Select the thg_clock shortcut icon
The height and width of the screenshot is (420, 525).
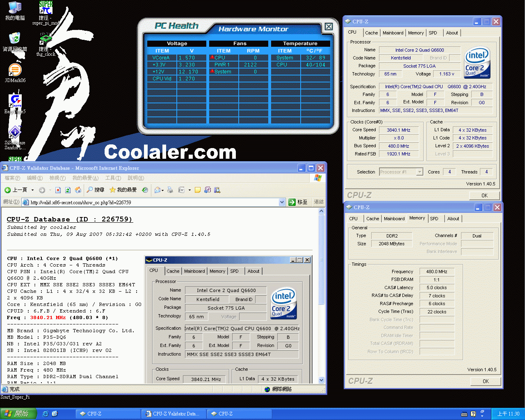point(46,44)
